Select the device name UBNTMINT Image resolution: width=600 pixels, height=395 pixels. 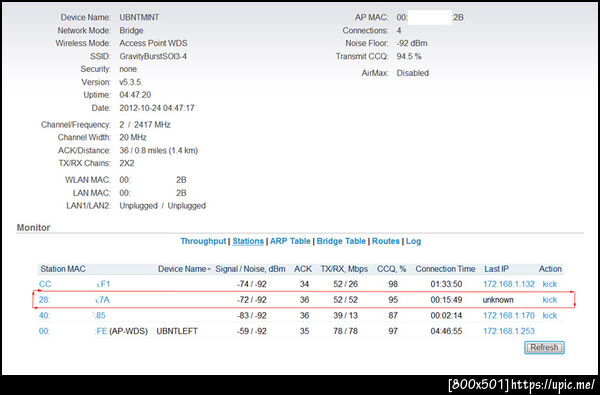click(x=139, y=18)
